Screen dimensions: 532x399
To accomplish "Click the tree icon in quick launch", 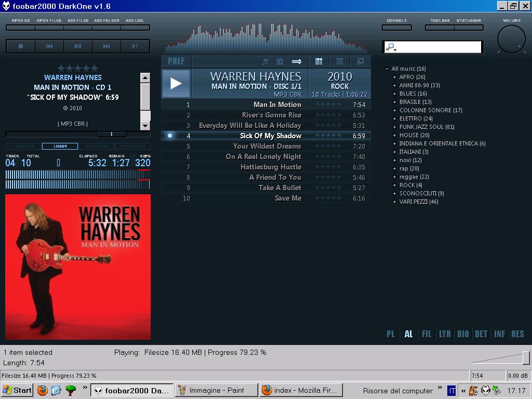I will (x=71, y=391).
